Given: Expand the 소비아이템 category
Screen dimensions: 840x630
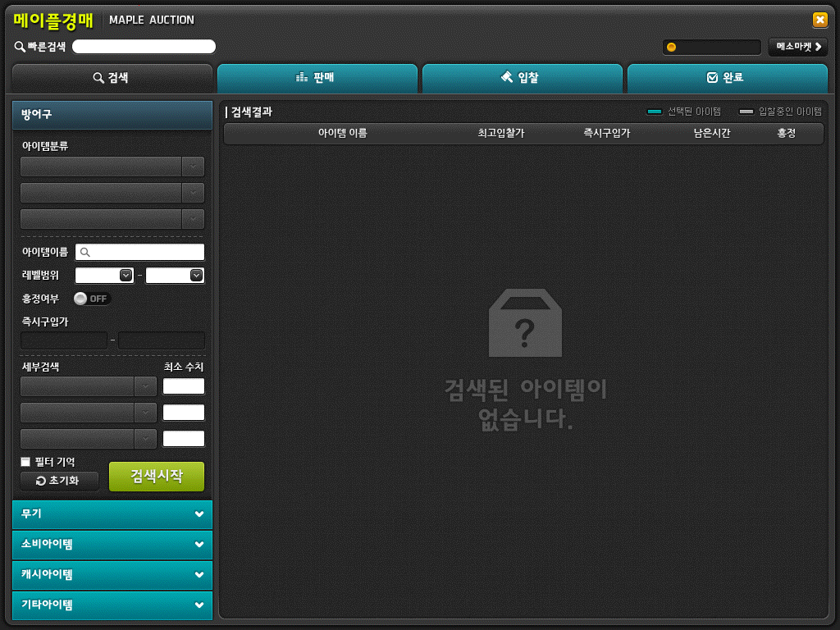Looking at the screenshot, I should [112, 545].
